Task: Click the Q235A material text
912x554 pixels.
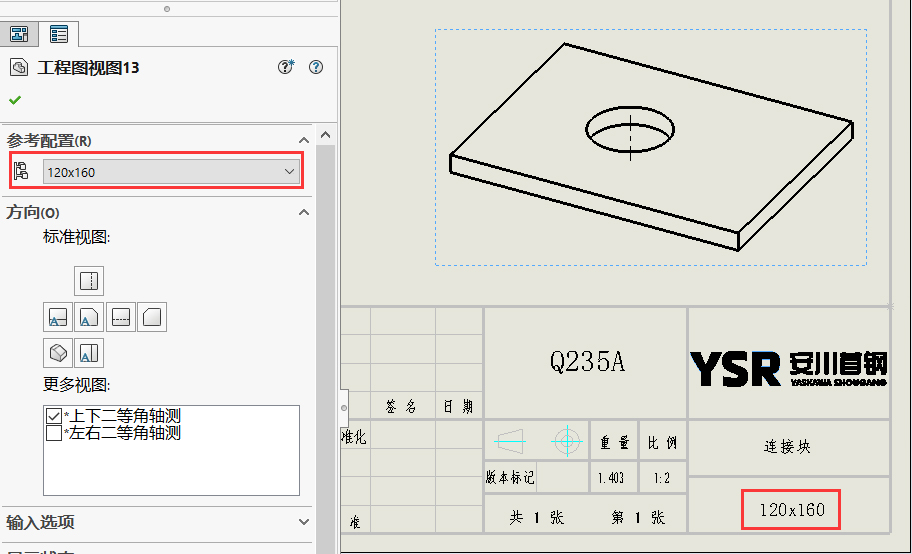Action: (x=587, y=362)
